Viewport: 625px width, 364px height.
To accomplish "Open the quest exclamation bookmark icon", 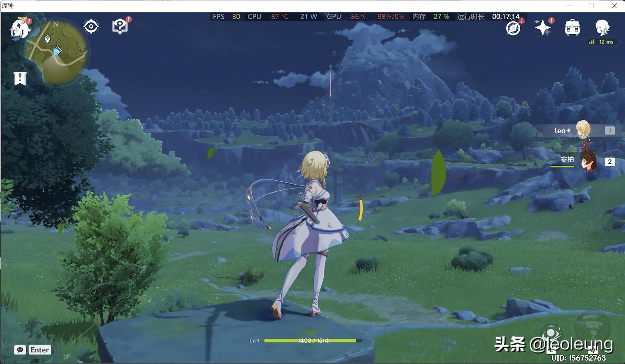I will point(20,78).
